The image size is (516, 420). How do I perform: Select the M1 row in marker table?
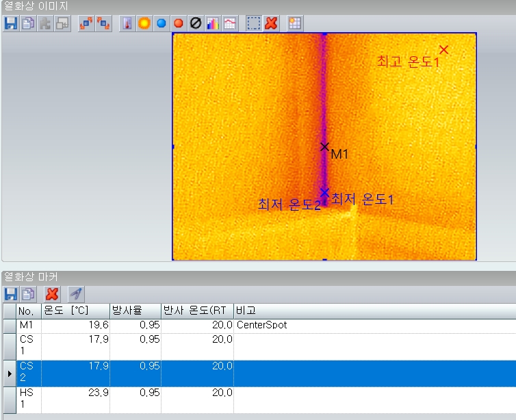tap(27, 326)
